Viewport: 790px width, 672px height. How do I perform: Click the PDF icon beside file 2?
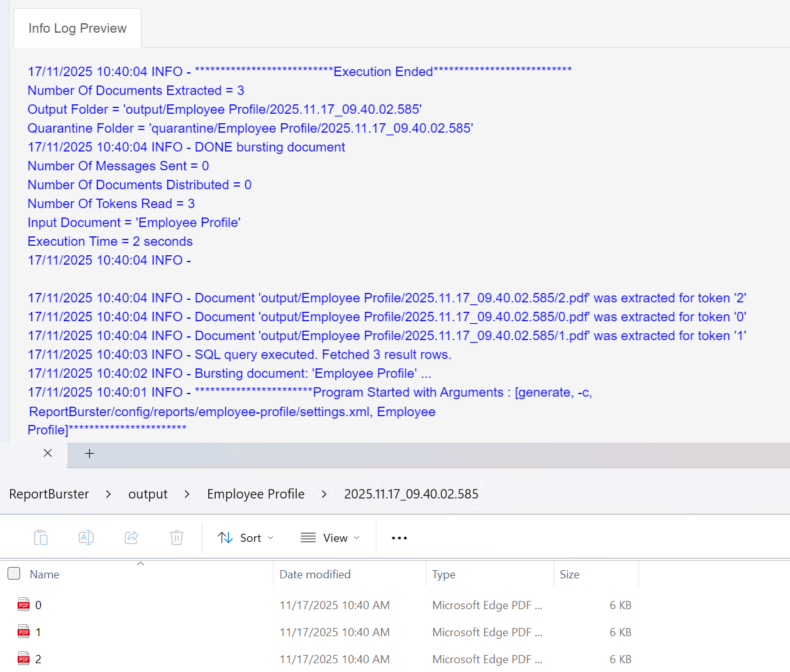point(23,658)
